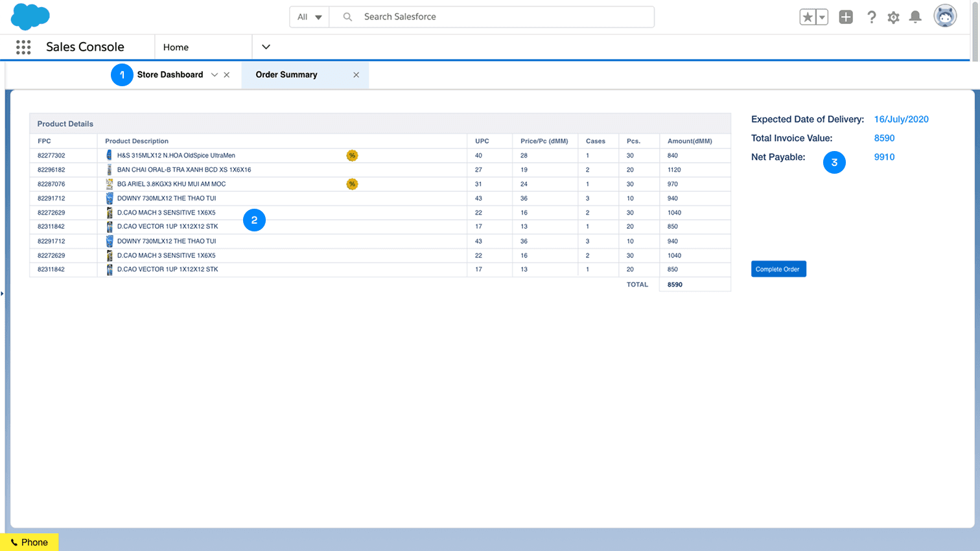
Task: Click 'H&S 315MLX12 N.HOA OldSpice UltraMen' description
Action: coord(176,156)
